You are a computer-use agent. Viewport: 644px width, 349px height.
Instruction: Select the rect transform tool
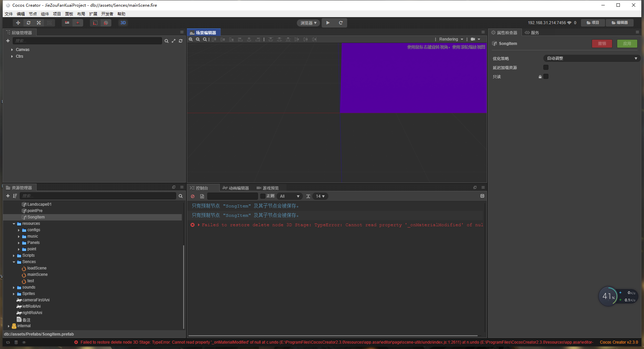pyautogui.click(x=49, y=23)
